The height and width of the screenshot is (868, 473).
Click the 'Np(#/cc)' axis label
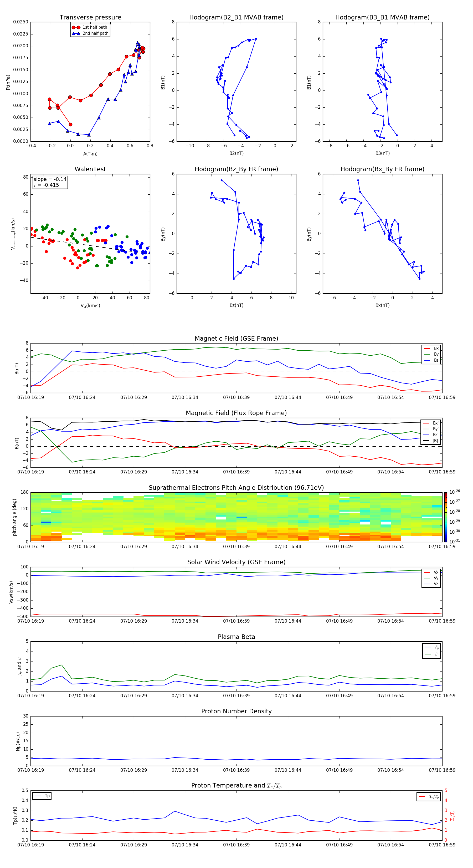click(x=18, y=741)
